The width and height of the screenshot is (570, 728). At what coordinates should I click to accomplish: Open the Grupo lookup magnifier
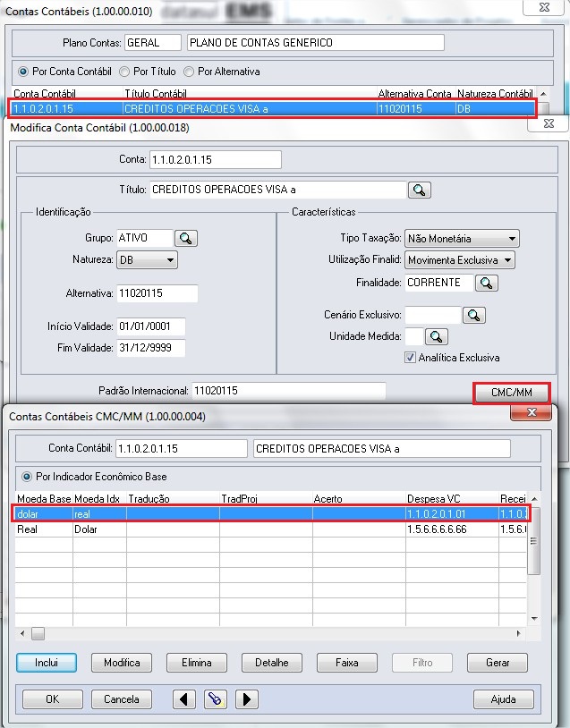[186, 238]
